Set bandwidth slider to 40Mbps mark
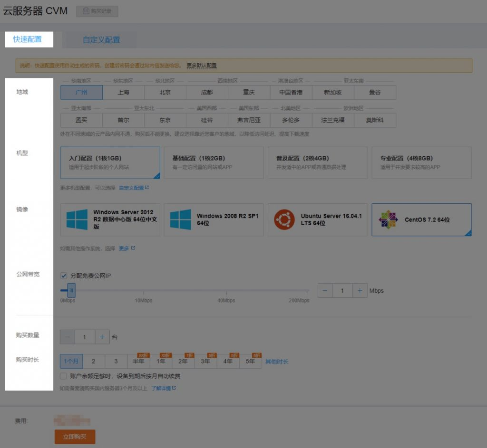 click(226, 291)
